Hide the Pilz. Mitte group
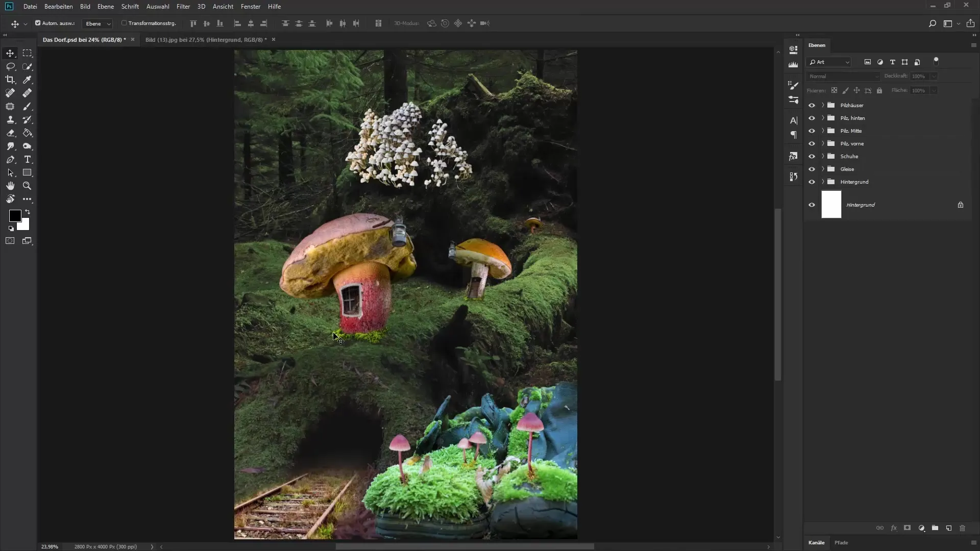 [812, 131]
